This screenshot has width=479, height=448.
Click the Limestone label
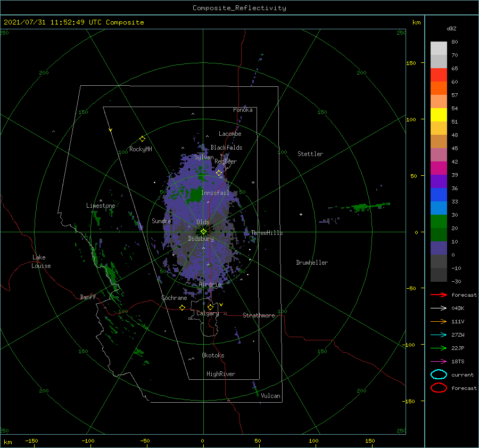(x=101, y=206)
